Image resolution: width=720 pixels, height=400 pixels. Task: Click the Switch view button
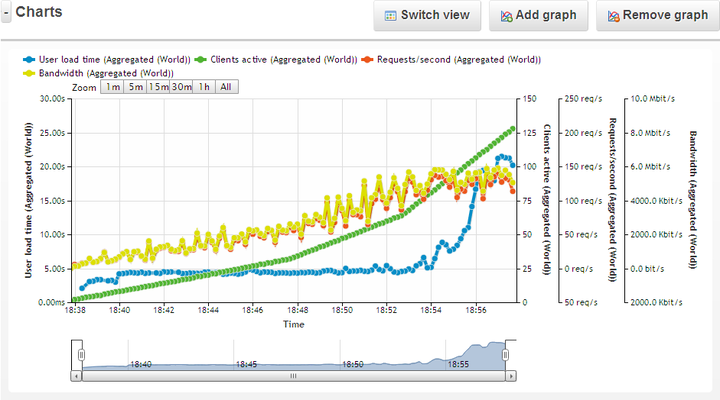pyautogui.click(x=427, y=16)
